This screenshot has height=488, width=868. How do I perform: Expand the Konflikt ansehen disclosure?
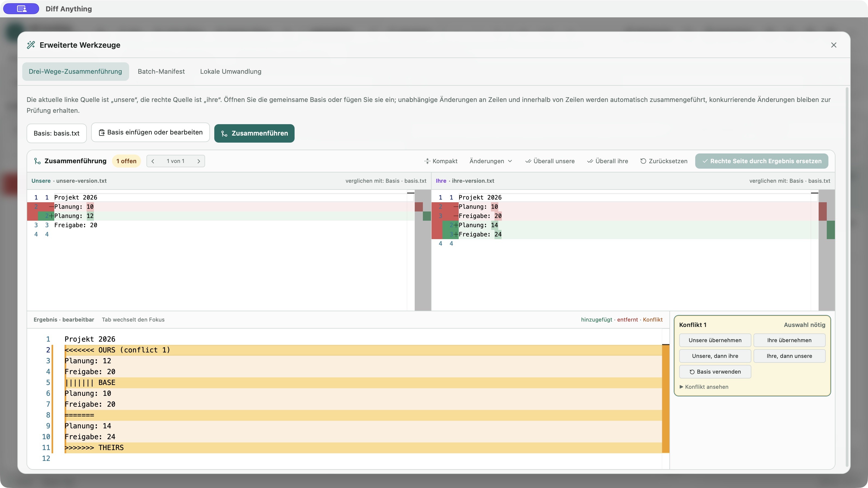click(x=704, y=387)
